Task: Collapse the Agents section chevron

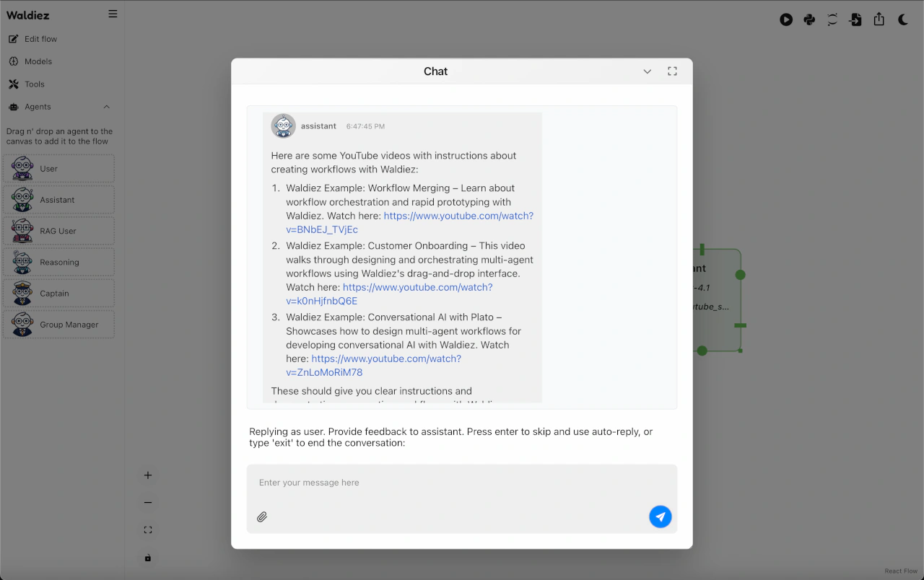Action: point(107,107)
